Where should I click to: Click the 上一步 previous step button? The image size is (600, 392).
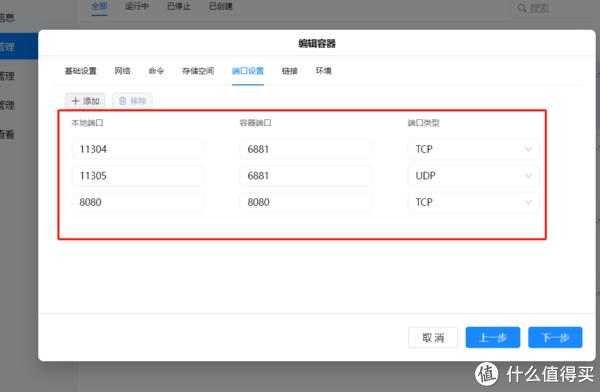tap(493, 338)
